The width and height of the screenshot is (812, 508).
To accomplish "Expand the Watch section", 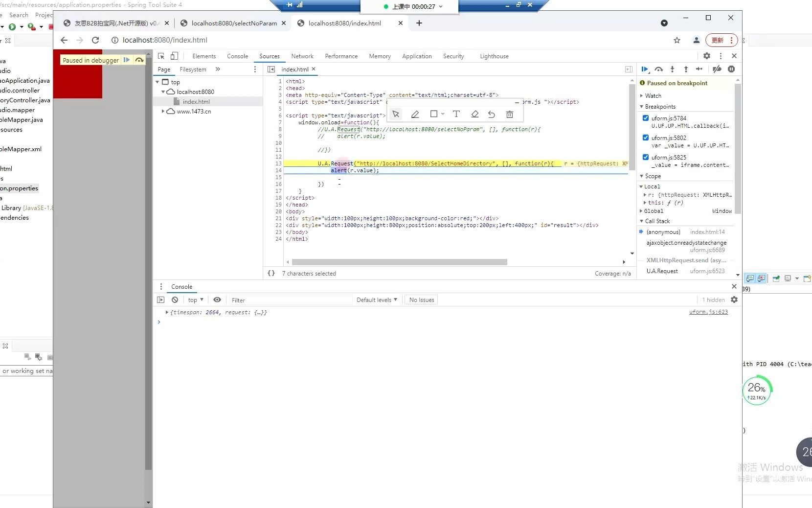I will click(x=653, y=96).
